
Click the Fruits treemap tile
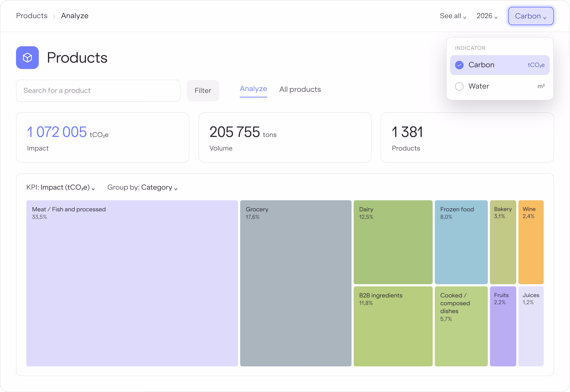503,326
